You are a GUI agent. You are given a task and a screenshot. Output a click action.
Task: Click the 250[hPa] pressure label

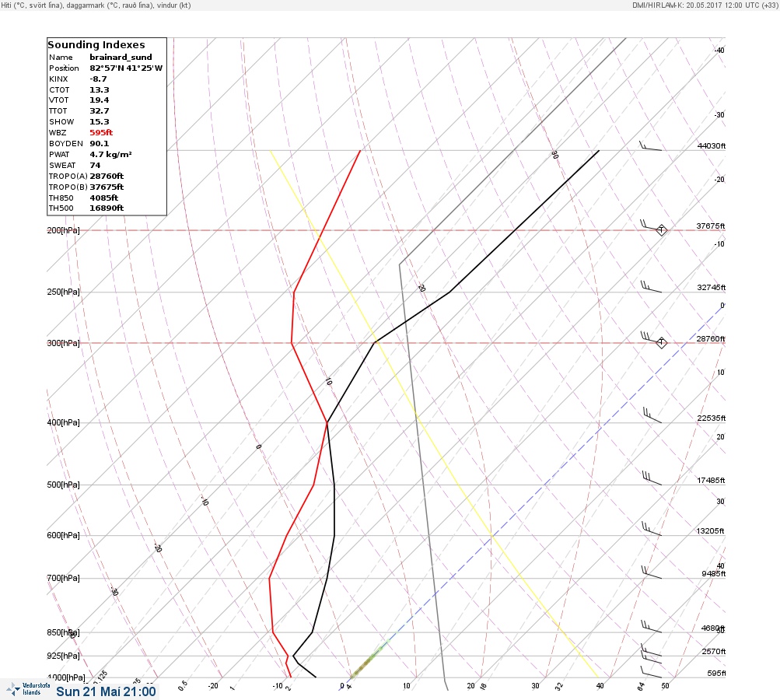click(x=63, y=292)
